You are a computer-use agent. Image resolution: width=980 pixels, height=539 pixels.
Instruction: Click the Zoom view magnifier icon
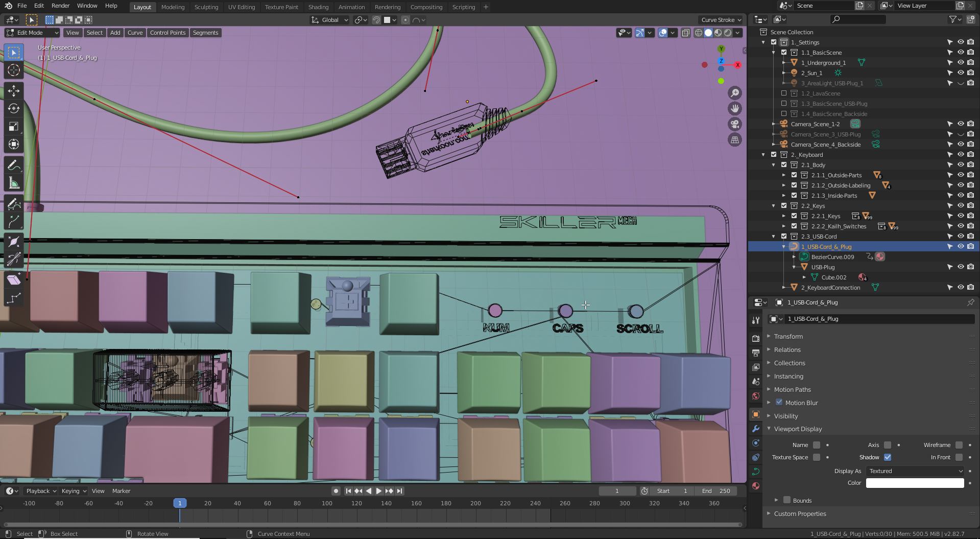(x=735, y=93)
